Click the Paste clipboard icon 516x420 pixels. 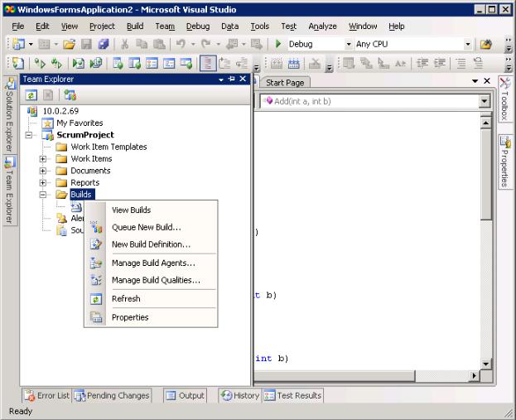pyautogui.click(x=159, y=44)
